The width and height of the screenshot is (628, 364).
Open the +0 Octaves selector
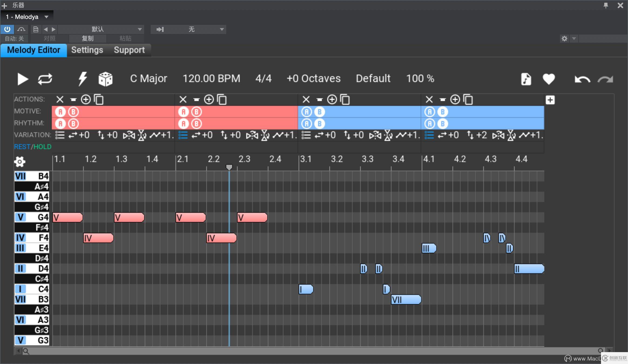click(x=313, y=79)
